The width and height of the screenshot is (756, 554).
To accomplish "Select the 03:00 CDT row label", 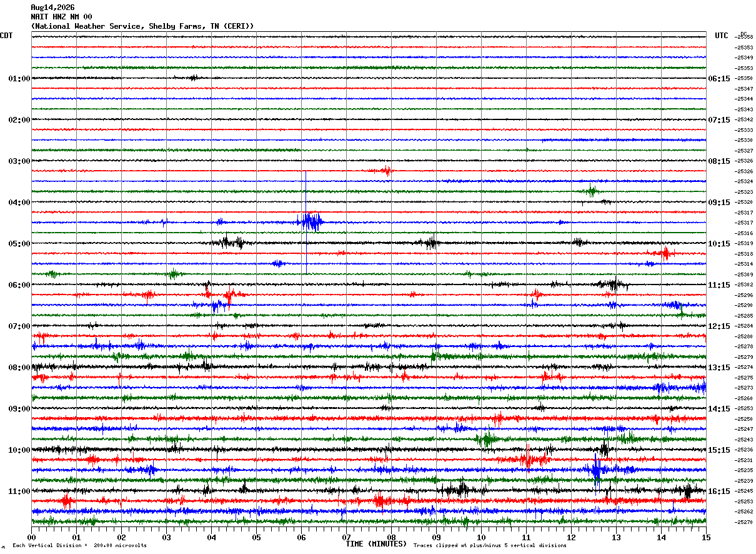I will coord(19,161).
